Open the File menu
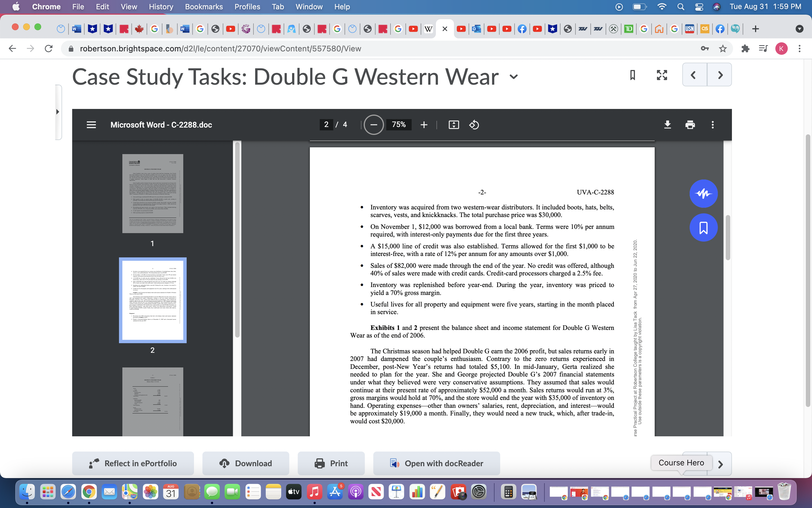Viewport: 812px width, 508px height. 78,7
